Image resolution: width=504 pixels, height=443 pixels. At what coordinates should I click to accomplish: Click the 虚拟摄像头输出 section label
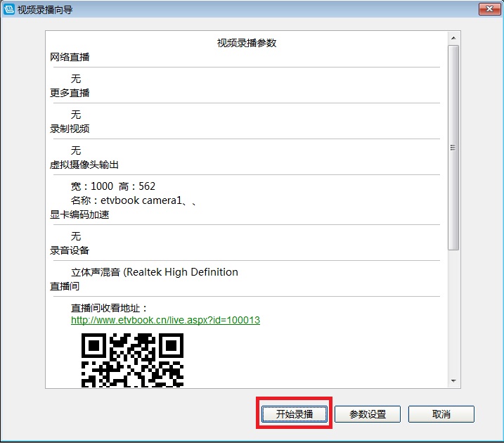tap(84, 165)
